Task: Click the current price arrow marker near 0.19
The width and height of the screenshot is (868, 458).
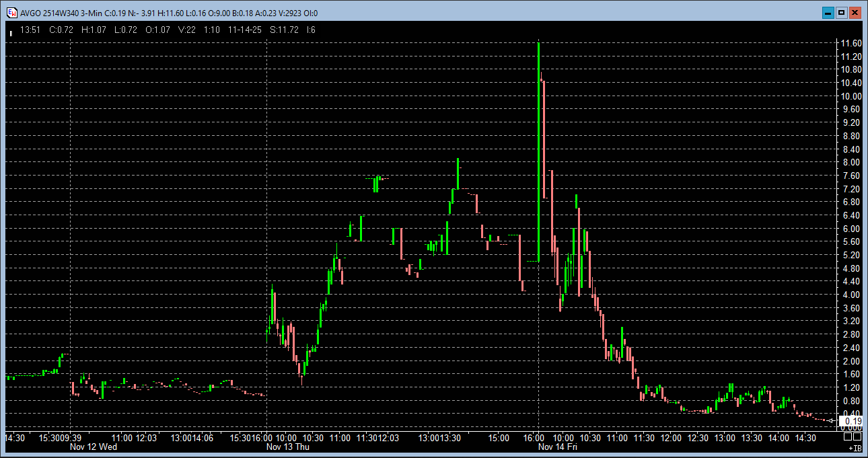Action: (x=832, y=421)
